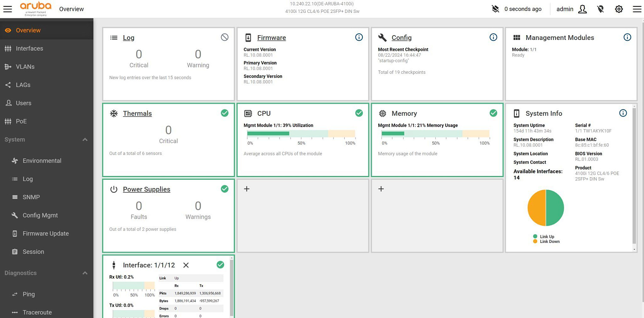Screen dimensions: 644x318
Task: Collapse the System section in sidebar
Action: tap(85, 139)
